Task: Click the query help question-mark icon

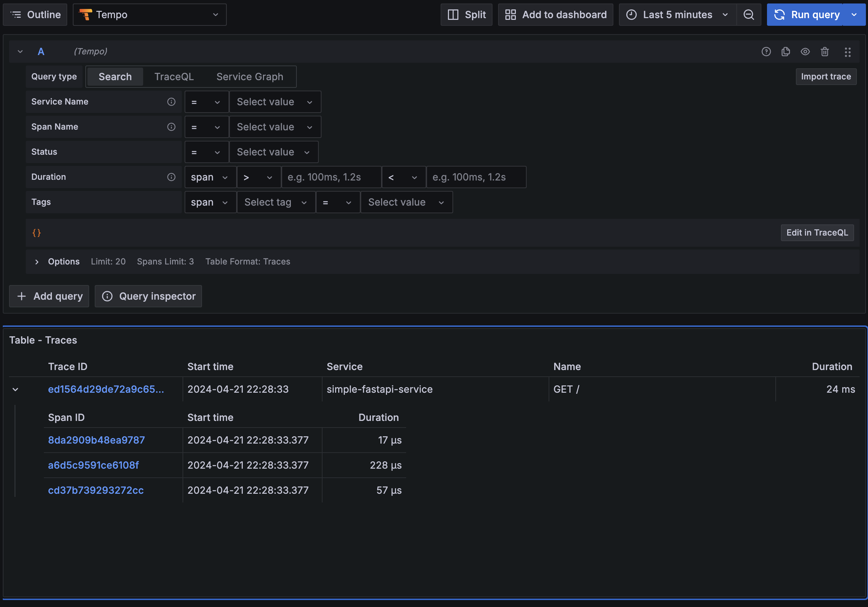Action: tap(766, 52)
